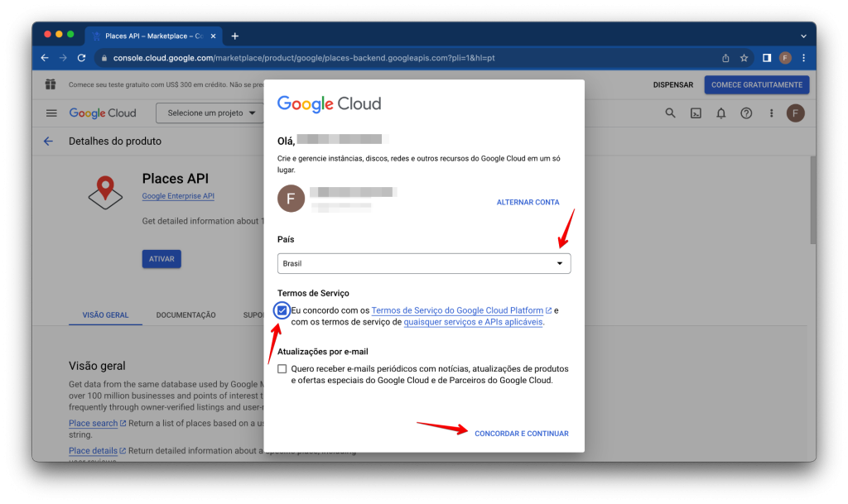Open the Place details link

pyautogui.click(x=93, y=450)
